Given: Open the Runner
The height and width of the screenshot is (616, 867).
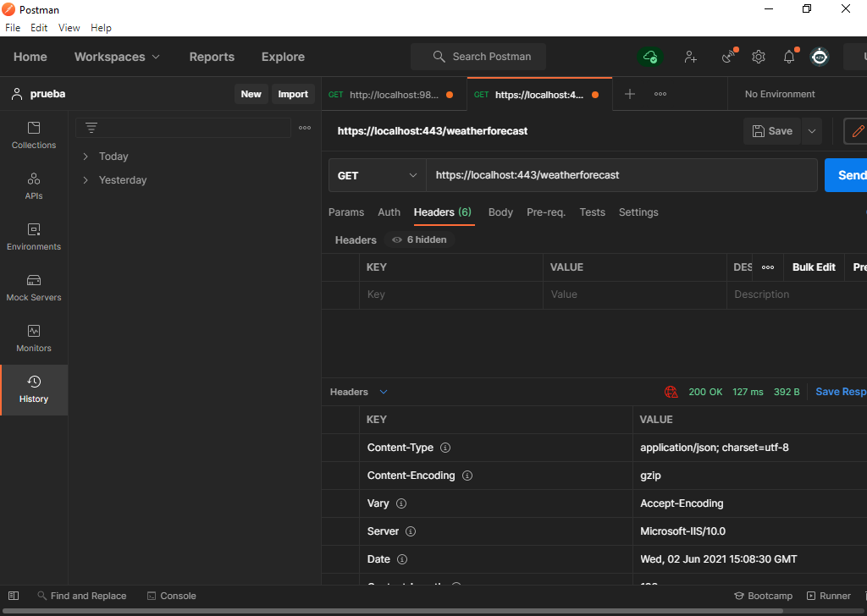Looking at the screenshot, I should (829, 596).
